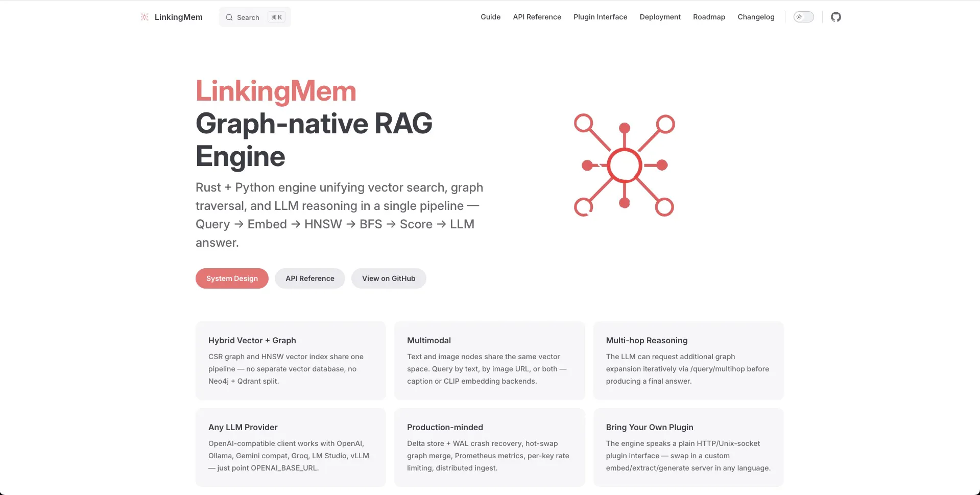
Task: Click the 'Text and image nodes share' description
Action: click(487, 369)
